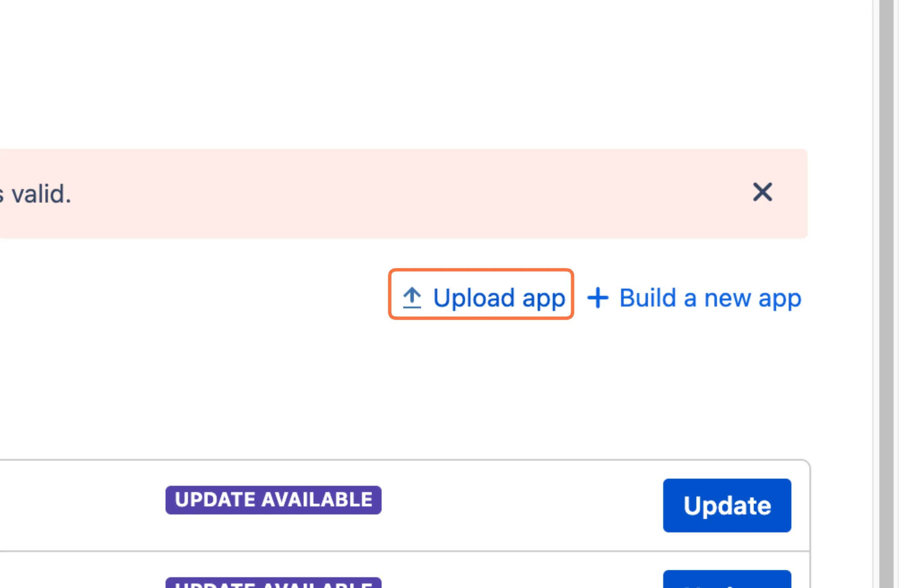This screenshot has height=588, width=899.
Task: Click the white track beside the scrollbar
Action: [876, 294]
